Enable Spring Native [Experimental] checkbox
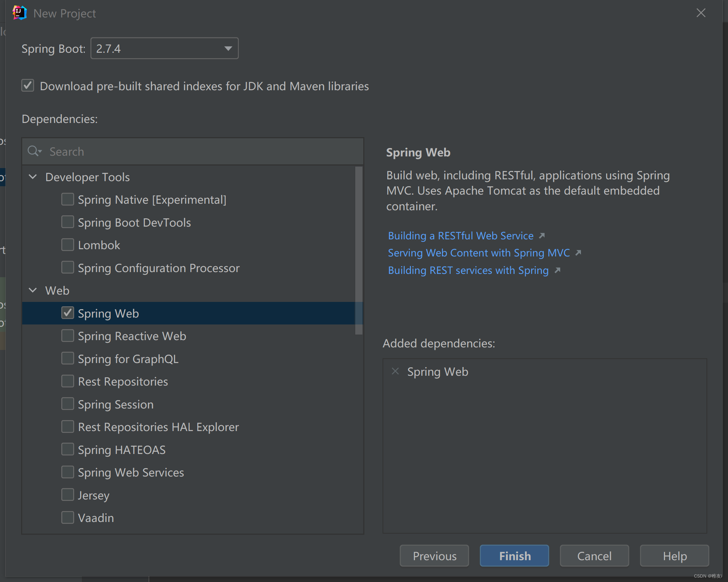This screenshot has width=728, height=582. tap(68, 199)
